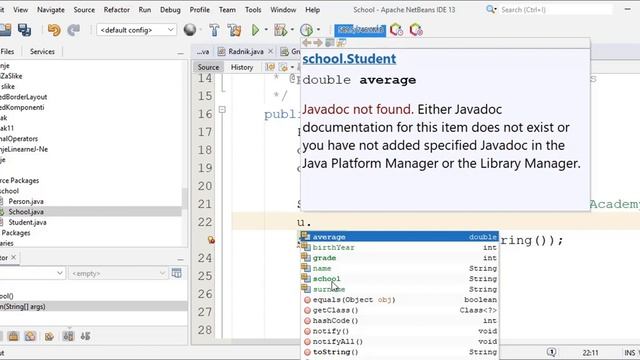The height and width of the screenshot is (360, 640).
Task: Click the Search (Ctrl+I) input field
Action: point(555,9)
